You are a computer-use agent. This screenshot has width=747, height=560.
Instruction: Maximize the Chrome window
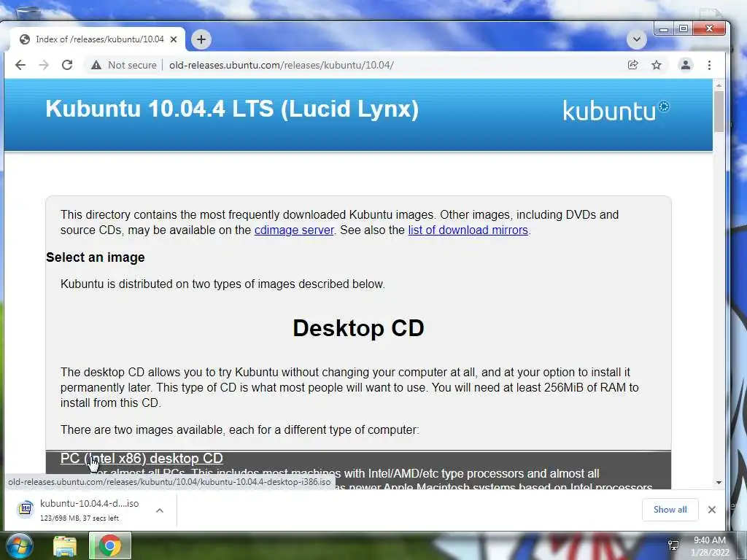pos(683,28)
